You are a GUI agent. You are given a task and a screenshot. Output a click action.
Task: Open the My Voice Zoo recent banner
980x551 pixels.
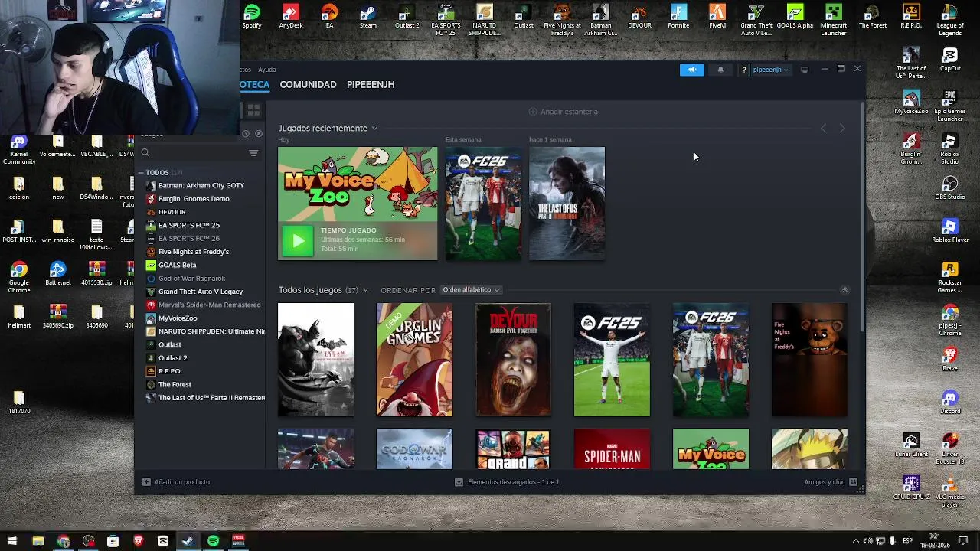(x=358, y=204)
